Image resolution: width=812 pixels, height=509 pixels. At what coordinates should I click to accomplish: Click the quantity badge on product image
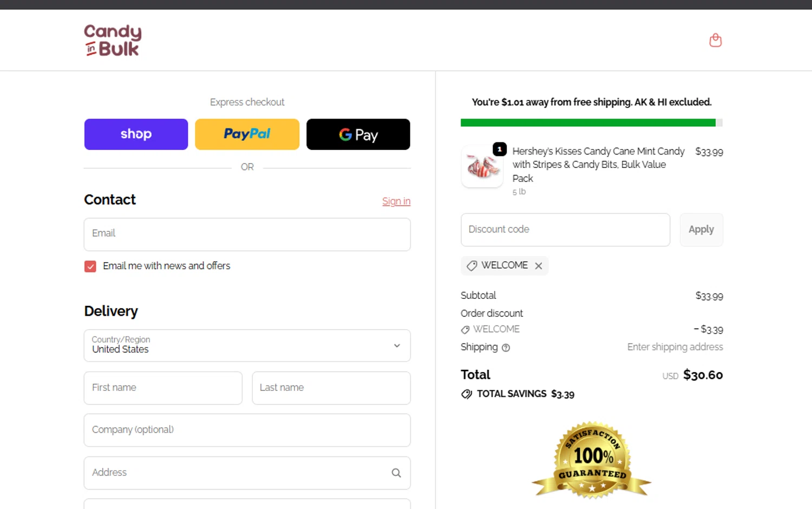pyautogui.click(x=499, y=149)
